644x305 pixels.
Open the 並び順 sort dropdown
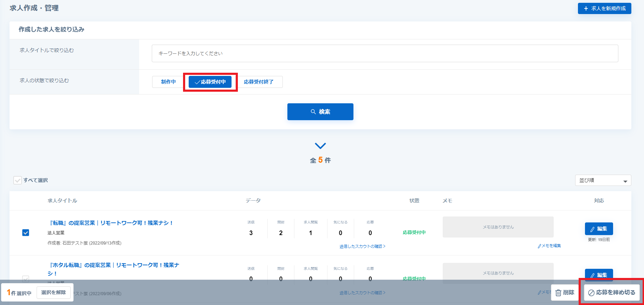tap(603, 180)
